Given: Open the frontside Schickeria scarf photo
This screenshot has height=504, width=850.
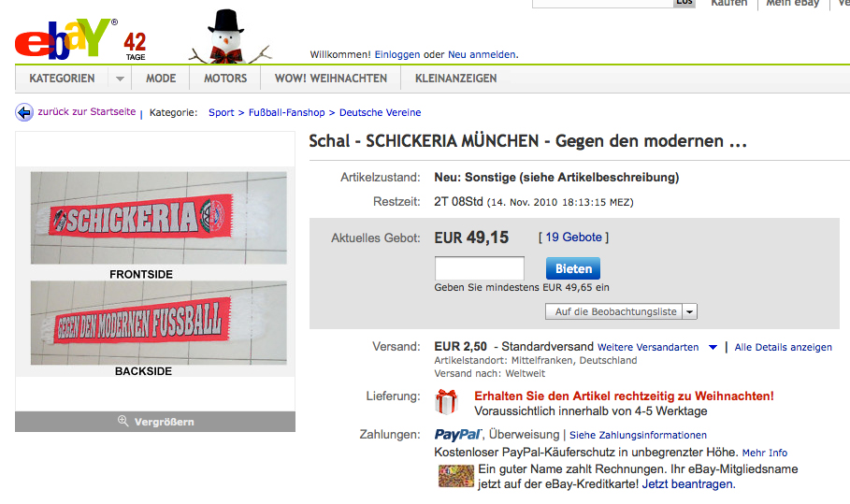Looking at the screenshot, I should pos(158,218).
